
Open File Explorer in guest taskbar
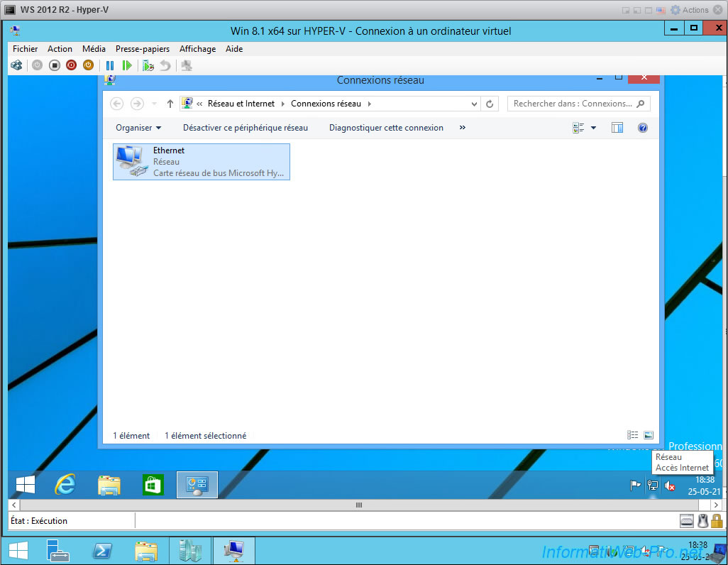click(x=109, y=485)
